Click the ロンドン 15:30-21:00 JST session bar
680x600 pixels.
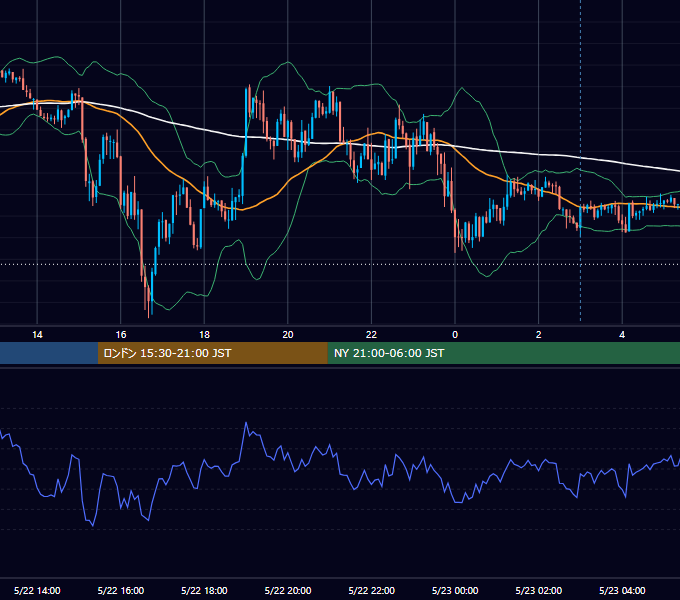coord(212,353)
